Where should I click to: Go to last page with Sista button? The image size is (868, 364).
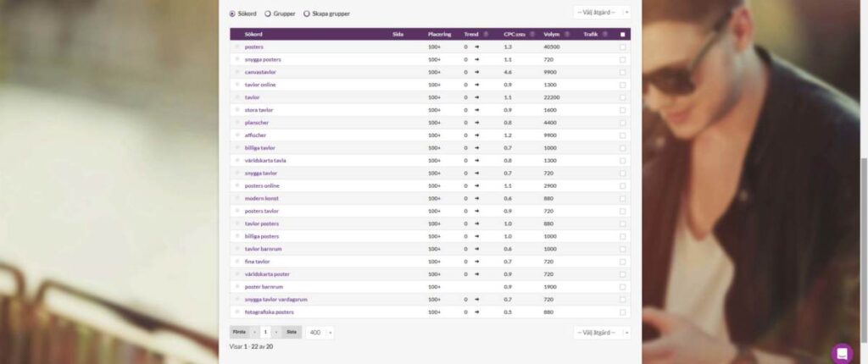292,333
